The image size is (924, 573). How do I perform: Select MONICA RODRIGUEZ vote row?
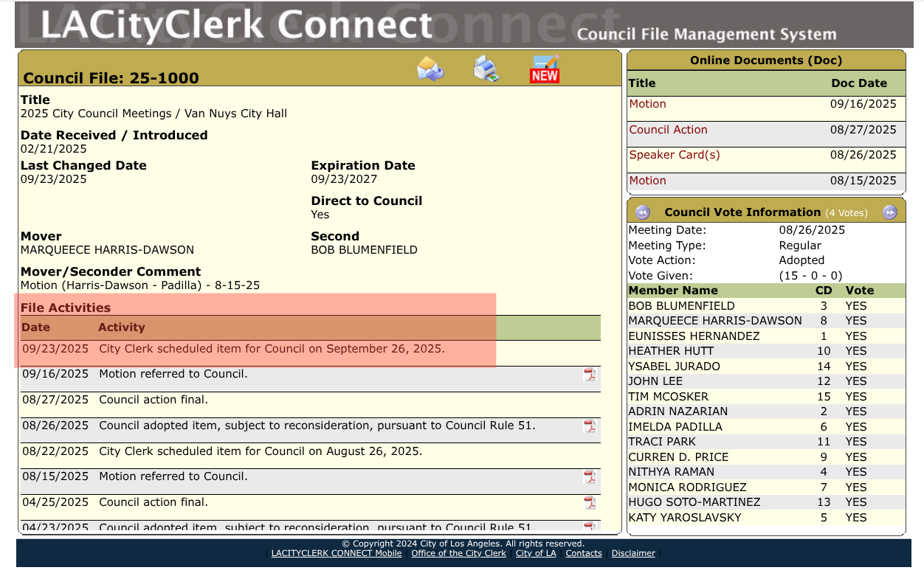point(766,487)
